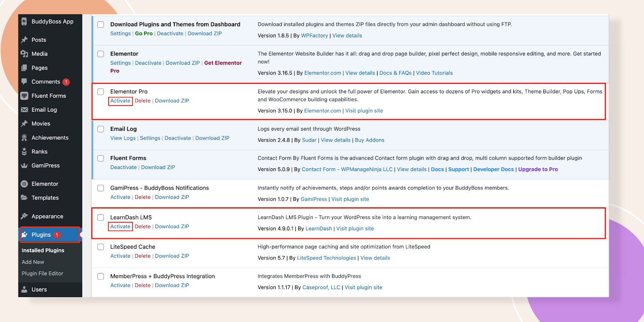This screenshot has width=644, height=322.
Task: Open Upgrade to Pro for Fluent Forms
Action: (x=538, y=169)
